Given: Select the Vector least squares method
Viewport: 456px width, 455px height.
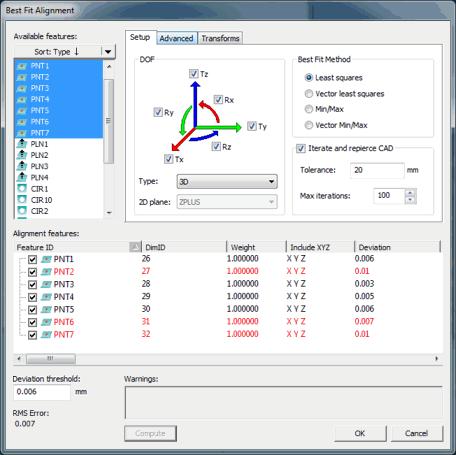Looking at the screenshot, I should [x=309, y=94].
